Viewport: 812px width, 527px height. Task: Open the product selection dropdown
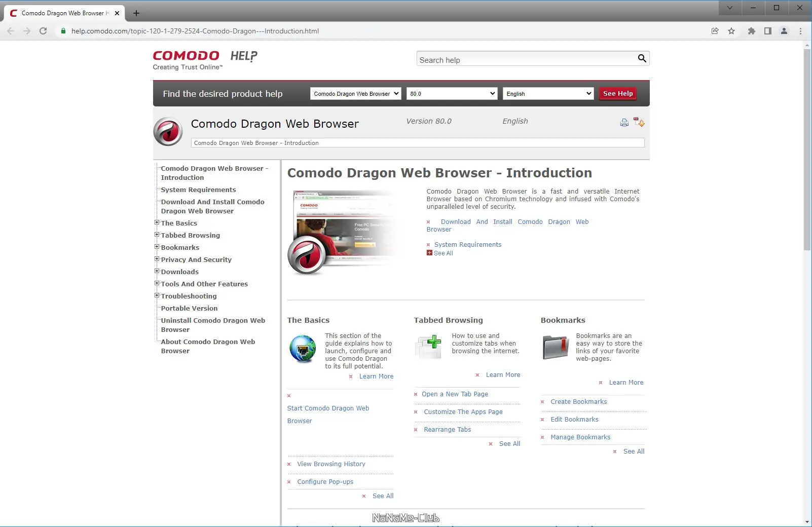355,94
